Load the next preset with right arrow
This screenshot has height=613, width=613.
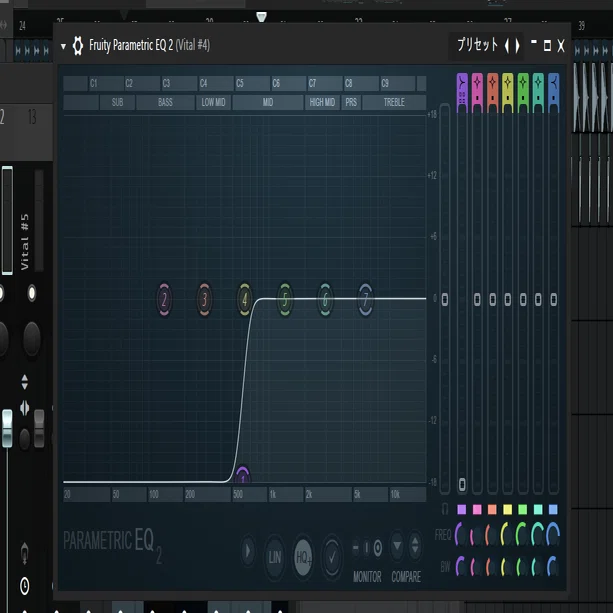[x=517, y=46]
